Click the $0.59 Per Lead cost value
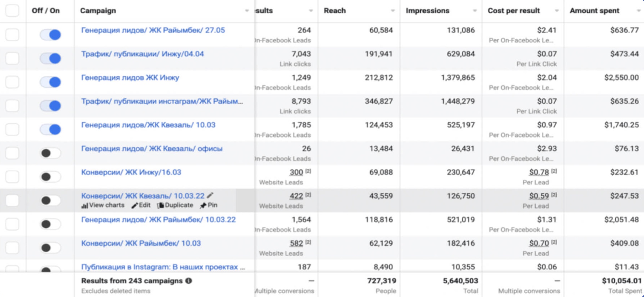Viewport: 644px width, 297px height. pyautogui.click(x=539, y=196)
